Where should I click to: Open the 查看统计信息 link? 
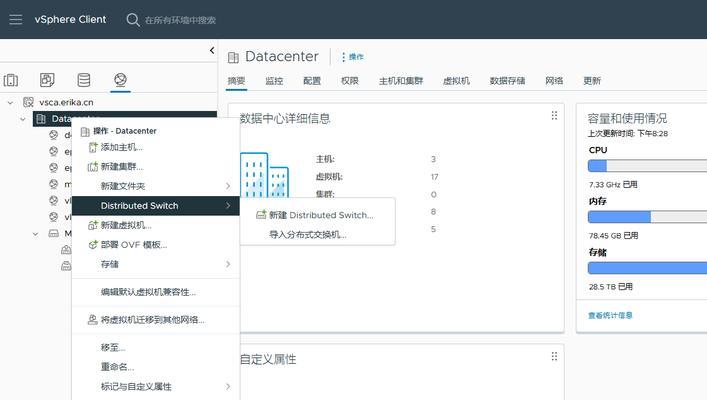coord(610,315)
